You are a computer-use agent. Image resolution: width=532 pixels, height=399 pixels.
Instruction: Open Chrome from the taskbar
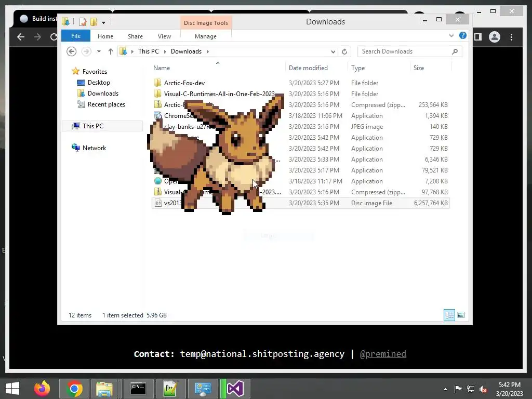[x=74, y=389]
